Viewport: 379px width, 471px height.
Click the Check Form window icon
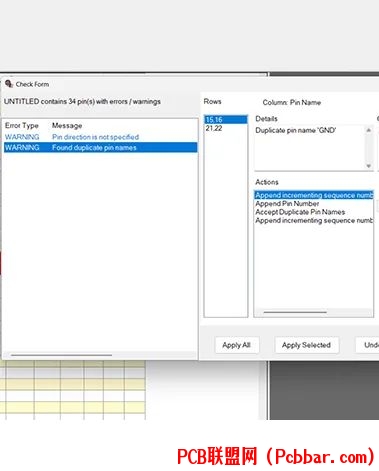pyautogui.click(x=9, y=84)
